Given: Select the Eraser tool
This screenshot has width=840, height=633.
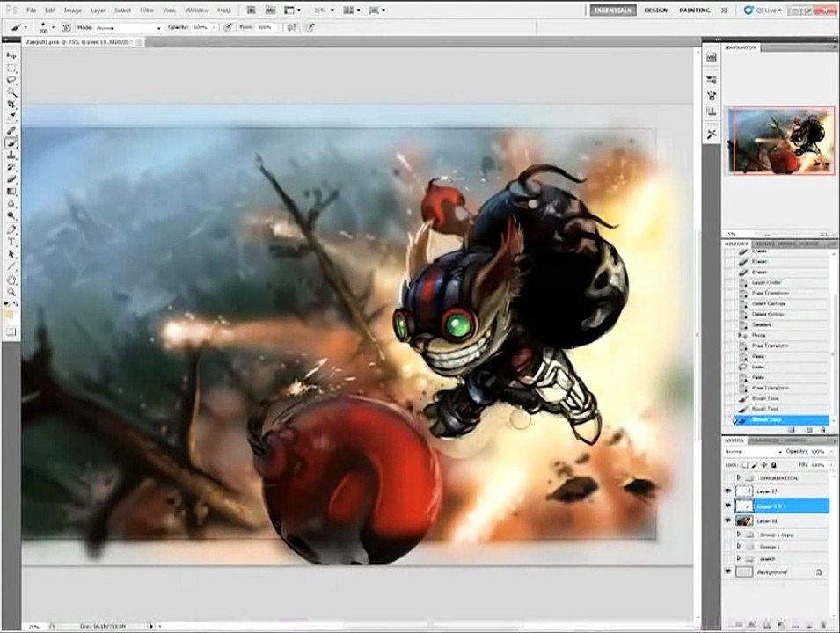Looking at the screenshot, I should (11, 178).
